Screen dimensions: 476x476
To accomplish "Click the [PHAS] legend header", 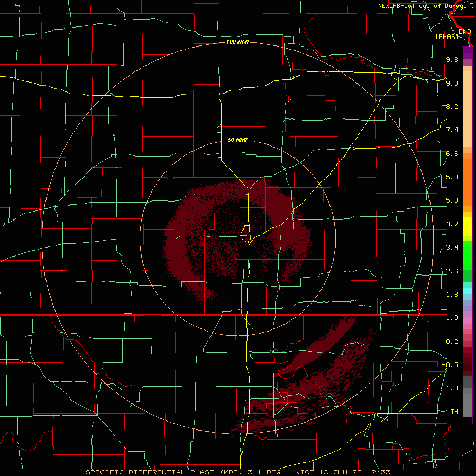I will point(447,36).
